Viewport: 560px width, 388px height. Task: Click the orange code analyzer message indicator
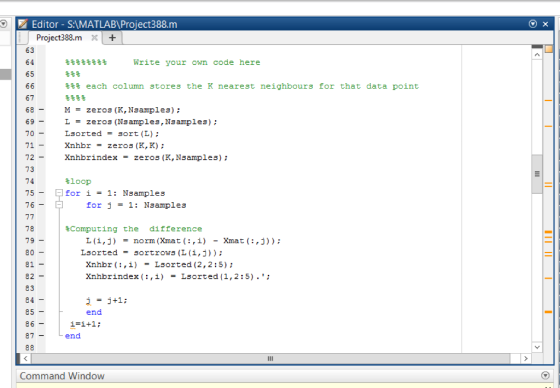coord(549,49)
